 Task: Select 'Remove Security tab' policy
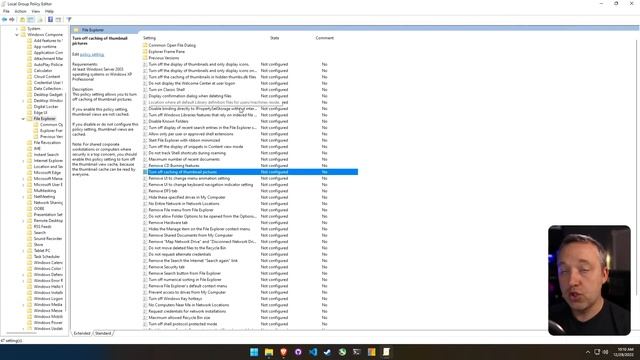(x=167, y=267)
